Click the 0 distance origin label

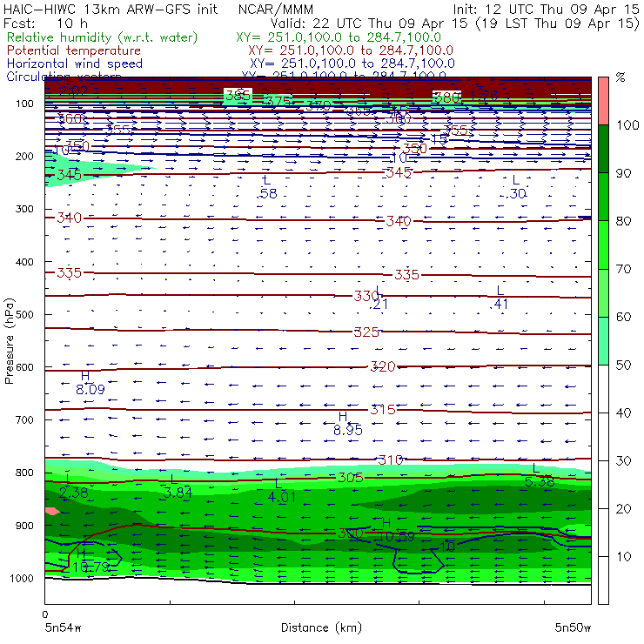click(44, 614)
